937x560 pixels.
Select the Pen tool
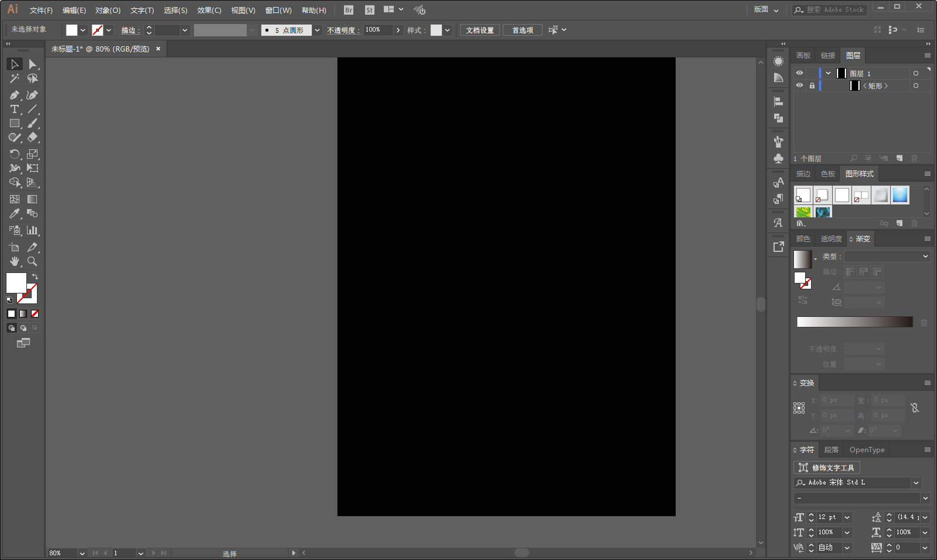click(15, 95)
